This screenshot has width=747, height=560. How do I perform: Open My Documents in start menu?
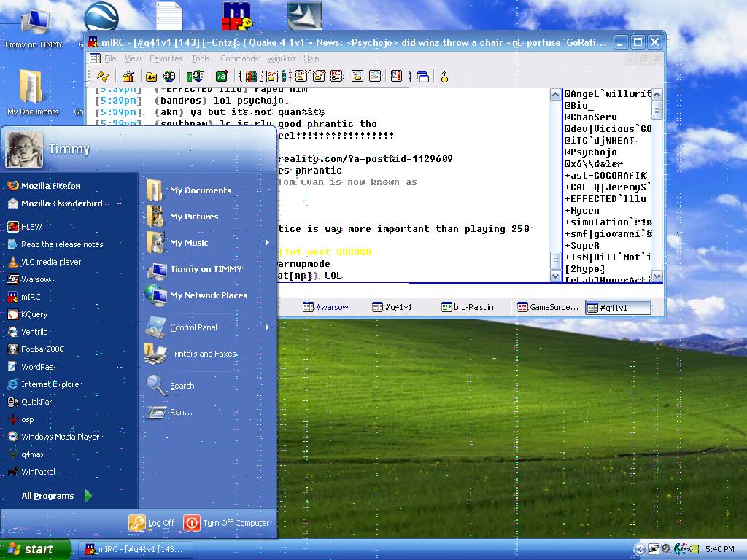pos(189,190)
